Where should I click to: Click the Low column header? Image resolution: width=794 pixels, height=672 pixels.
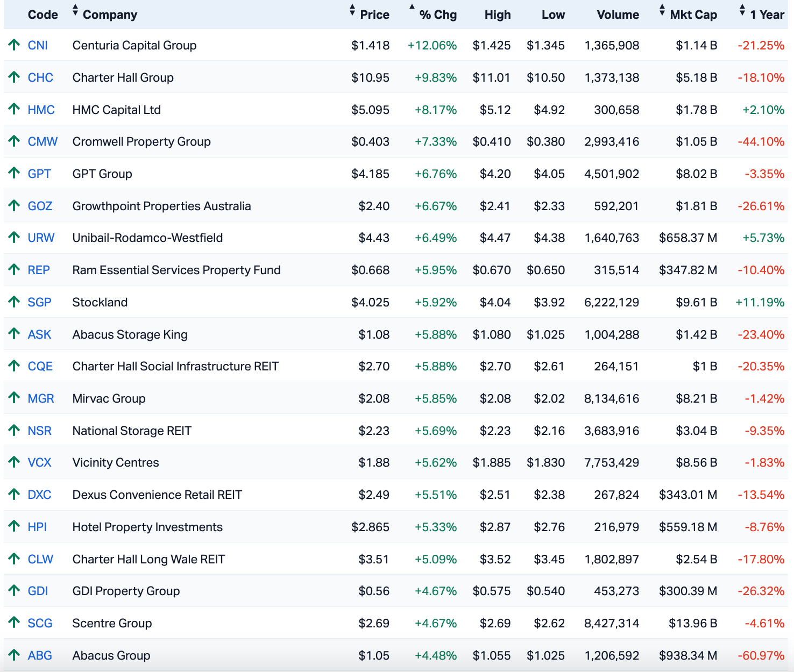pos(554,15)
